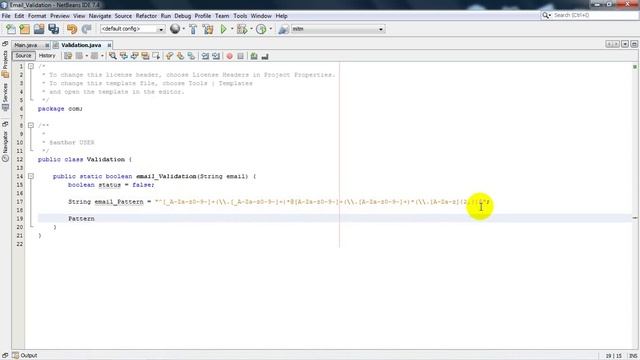Viewport: 640px width, 360px height.
Task: Click the Open Project icon
Action: click(x=39, y=29)
